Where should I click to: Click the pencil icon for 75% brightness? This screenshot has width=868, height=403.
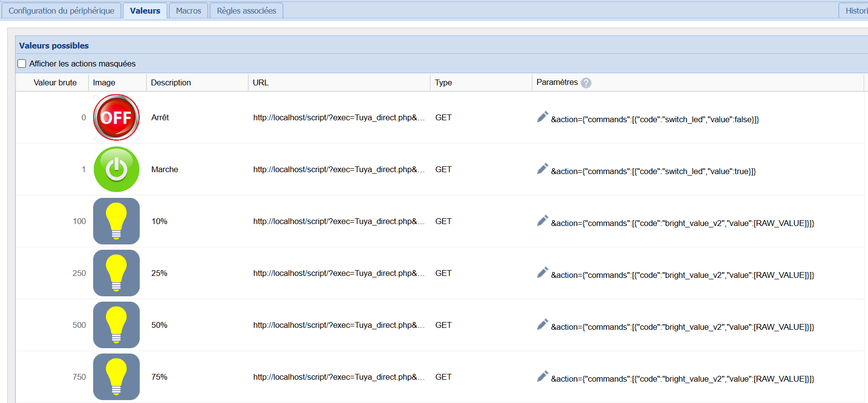(542, 377)
